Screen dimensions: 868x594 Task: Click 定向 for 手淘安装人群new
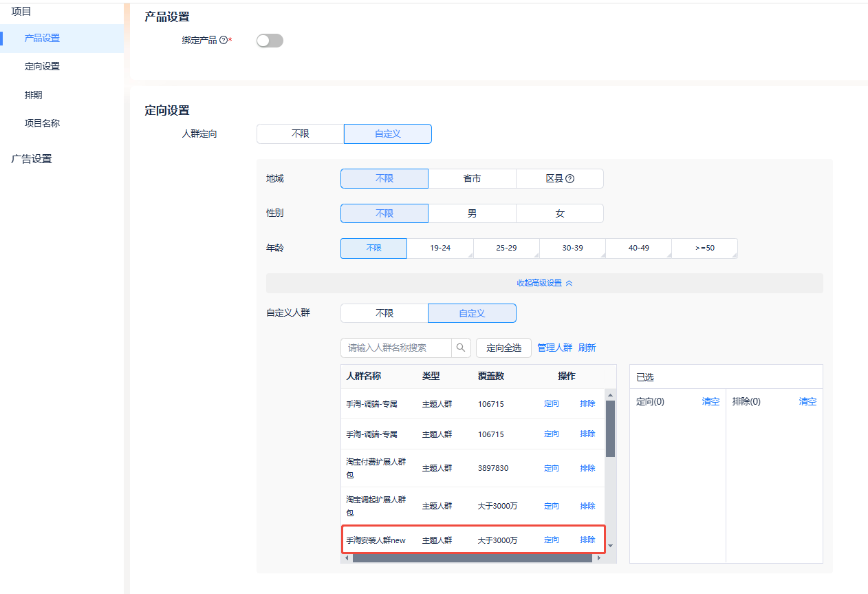[x=552, y=540]
